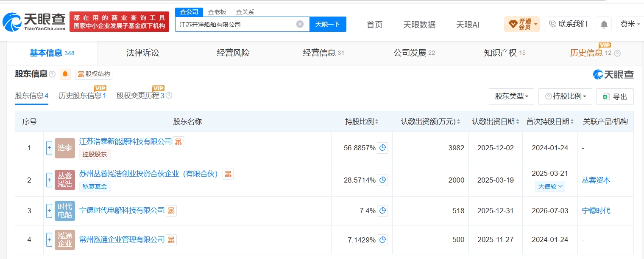Sort by 认缴出资日期 column arrows
644x259 pixels.
(x=518, y=122)
